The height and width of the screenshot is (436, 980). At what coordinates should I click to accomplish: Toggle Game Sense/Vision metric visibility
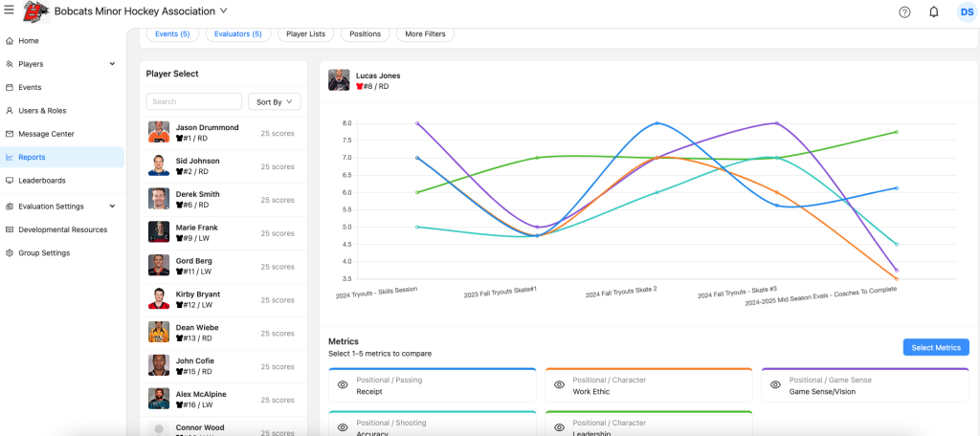[x=775, y=385]
